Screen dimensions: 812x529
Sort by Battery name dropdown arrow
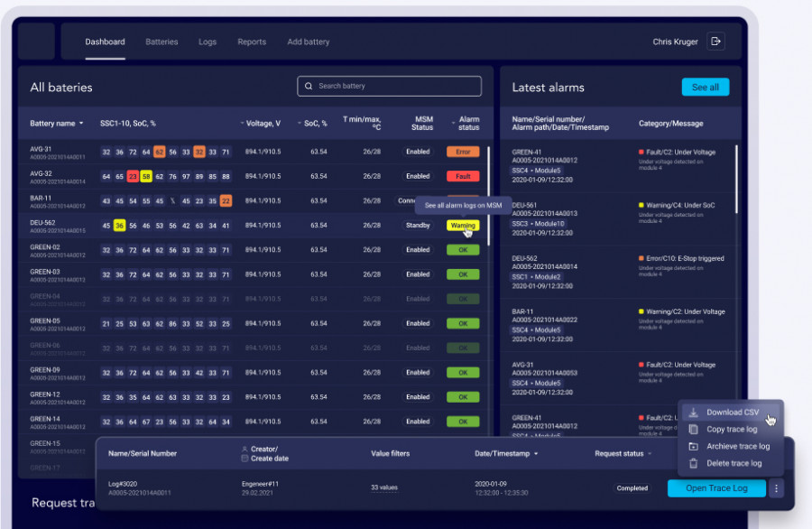click(x=81, y=124)
